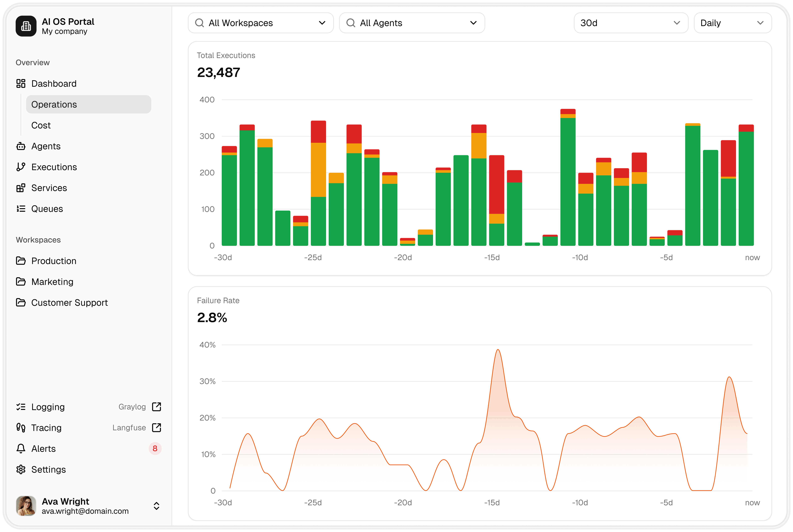Expand the 30d time range dropdown
This screenshot has width=793, height=532.
631,23
